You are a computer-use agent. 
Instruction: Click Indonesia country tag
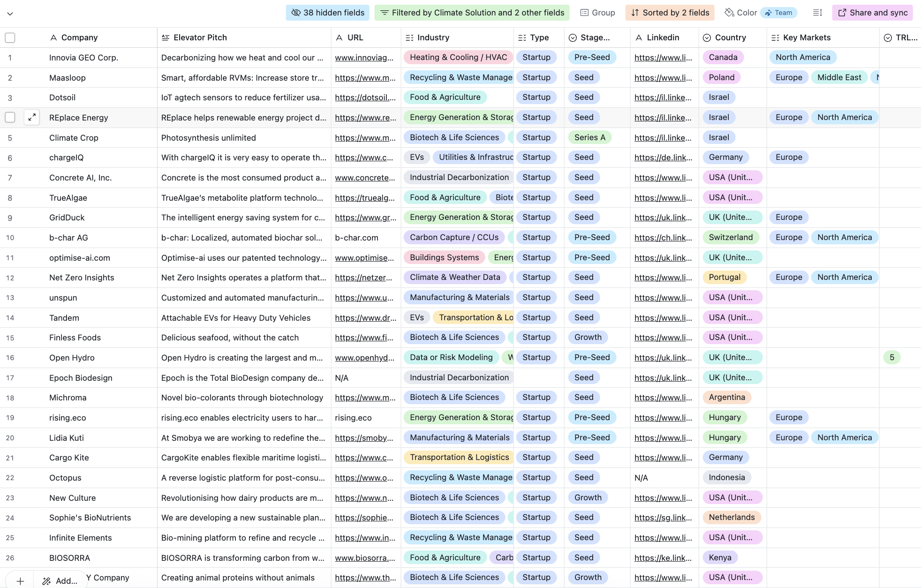(726, 477)
